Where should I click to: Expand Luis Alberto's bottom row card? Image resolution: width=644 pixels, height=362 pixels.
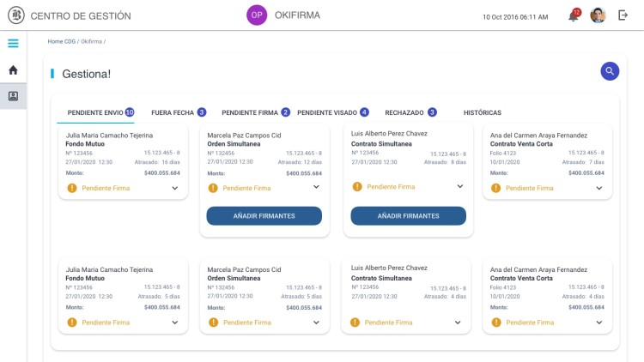pos(458,323)
